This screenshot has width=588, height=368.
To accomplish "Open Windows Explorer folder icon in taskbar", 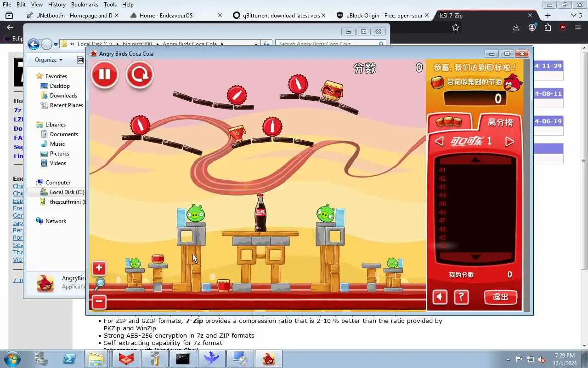I will click(96, 359).
